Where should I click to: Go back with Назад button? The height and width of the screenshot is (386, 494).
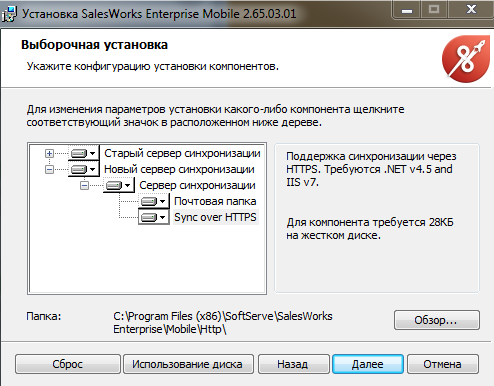pyautogui.click(x=293, y=364)
